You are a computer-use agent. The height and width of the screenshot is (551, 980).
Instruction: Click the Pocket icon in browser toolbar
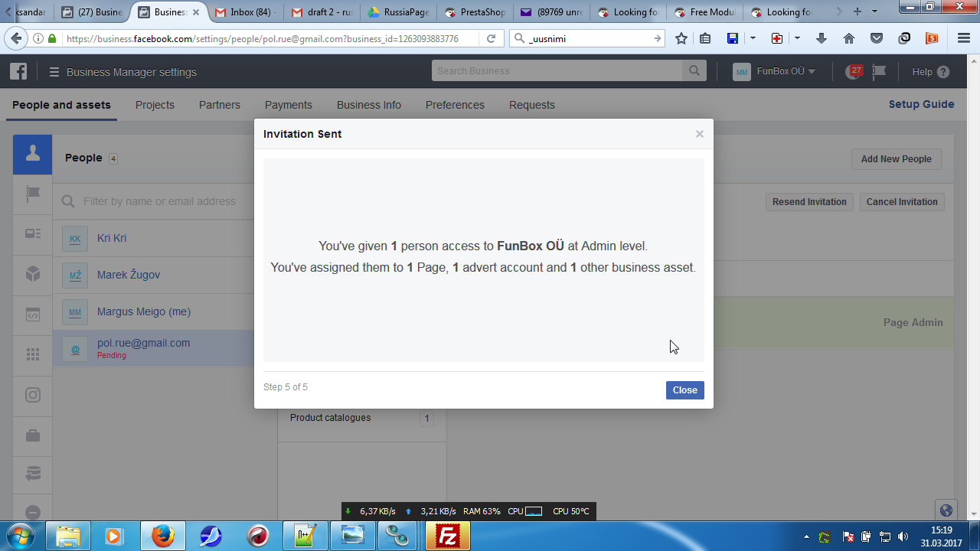[877, 38]
